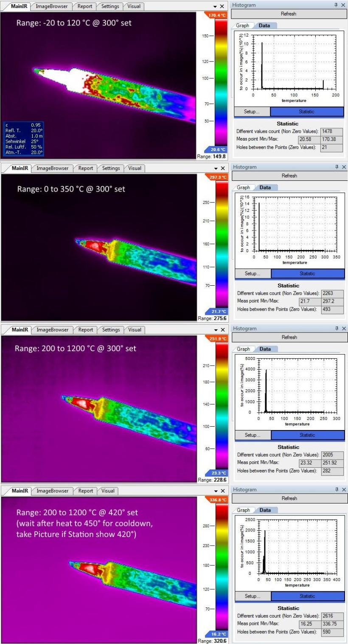Open Report tab above the 420° set image
Image resolution: width=348 pixels, height=644 pixels.
pos(85,491)
